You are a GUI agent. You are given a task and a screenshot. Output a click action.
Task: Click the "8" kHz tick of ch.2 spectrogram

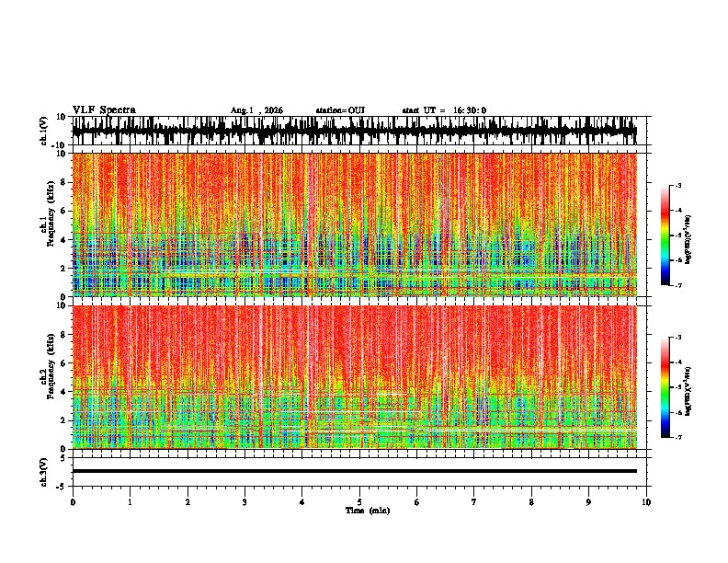point(63,335)
